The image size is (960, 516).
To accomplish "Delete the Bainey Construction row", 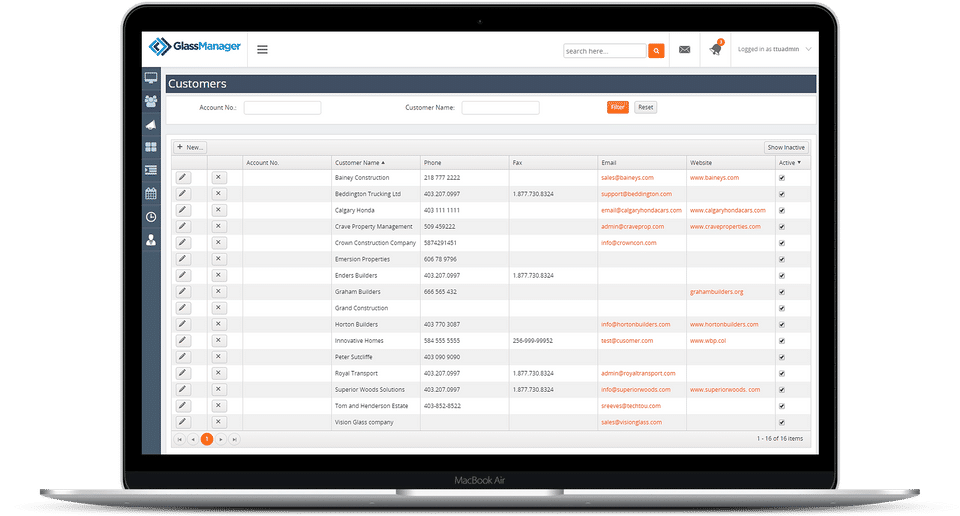I will click(x=219, y=178).
